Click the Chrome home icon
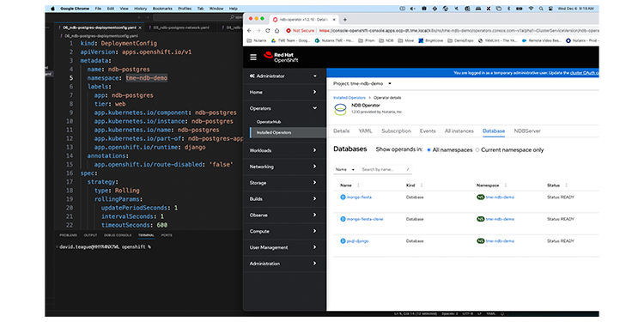This screenshot has width=644, height=322. 276,30
